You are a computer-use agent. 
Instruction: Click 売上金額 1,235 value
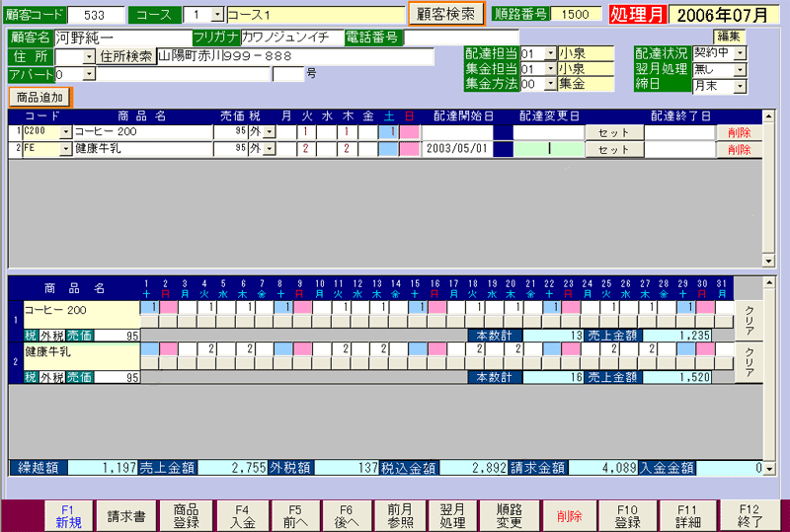pos(676,336)
